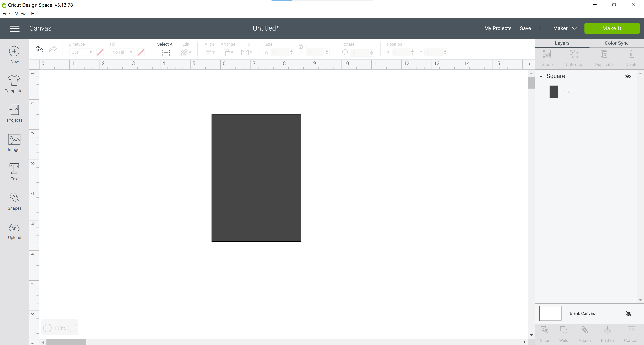Image resolution: width=644 pixels, height=345 pixels.
Task: Toggle Blank Canvas visibility icon
Action: pyautogui.click(x=628, y=313)
